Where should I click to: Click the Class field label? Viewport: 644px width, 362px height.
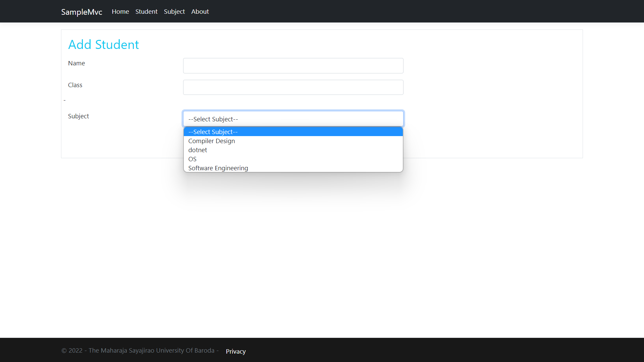(75, 85)
